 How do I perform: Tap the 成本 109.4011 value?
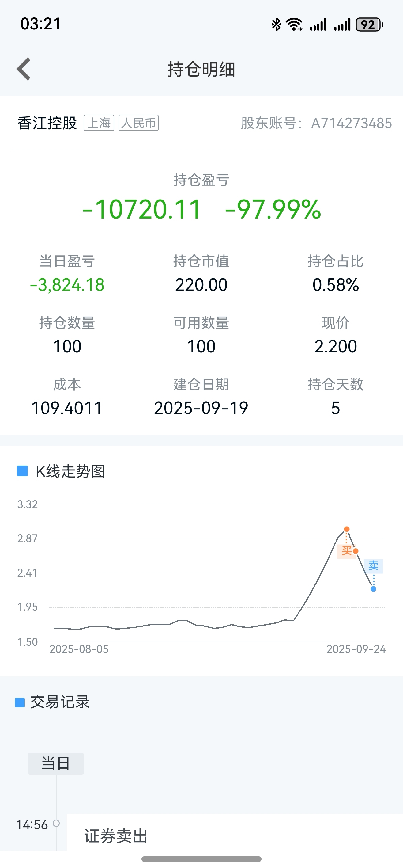(x=67, y=408)
